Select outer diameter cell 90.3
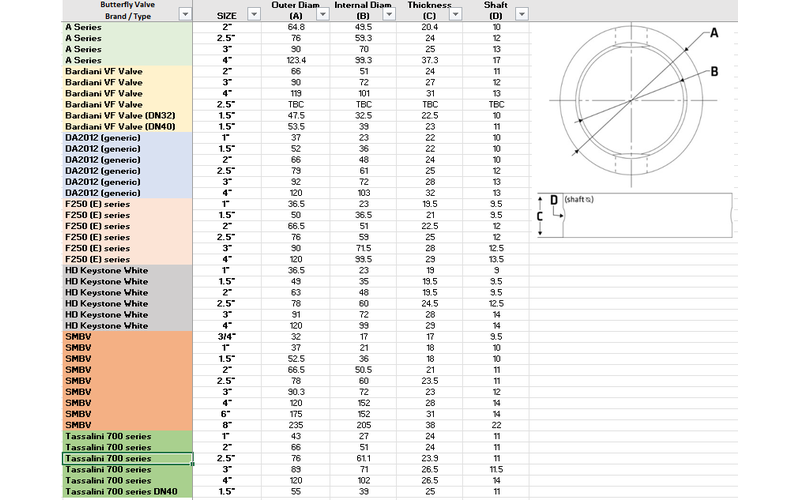 [x=296, y=392]
